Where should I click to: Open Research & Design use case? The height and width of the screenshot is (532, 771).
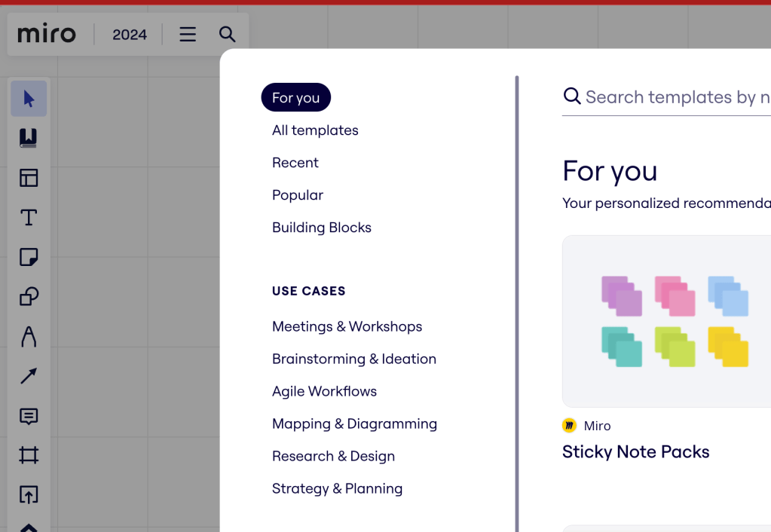[x=333, y=457]
